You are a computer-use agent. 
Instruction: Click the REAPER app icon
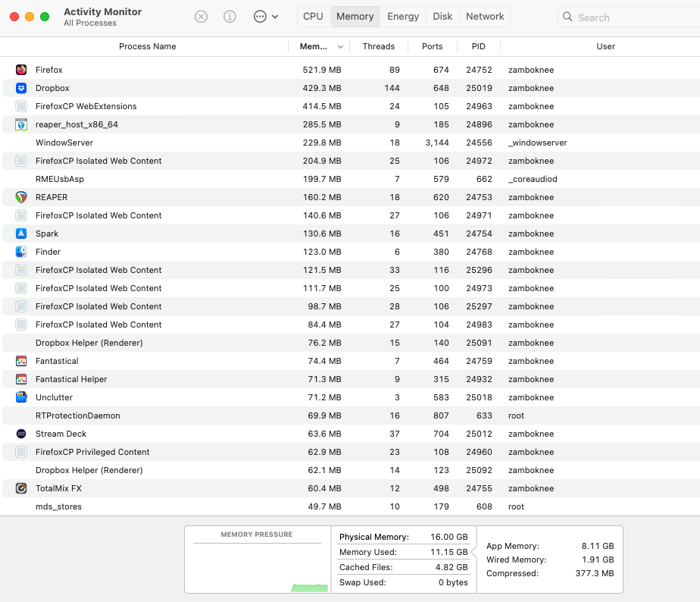[21, 197]
